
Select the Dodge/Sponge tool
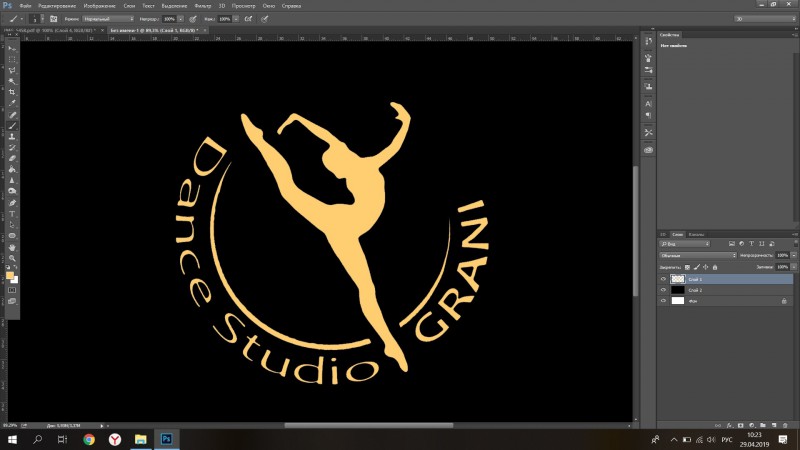(x=12, y=191)
